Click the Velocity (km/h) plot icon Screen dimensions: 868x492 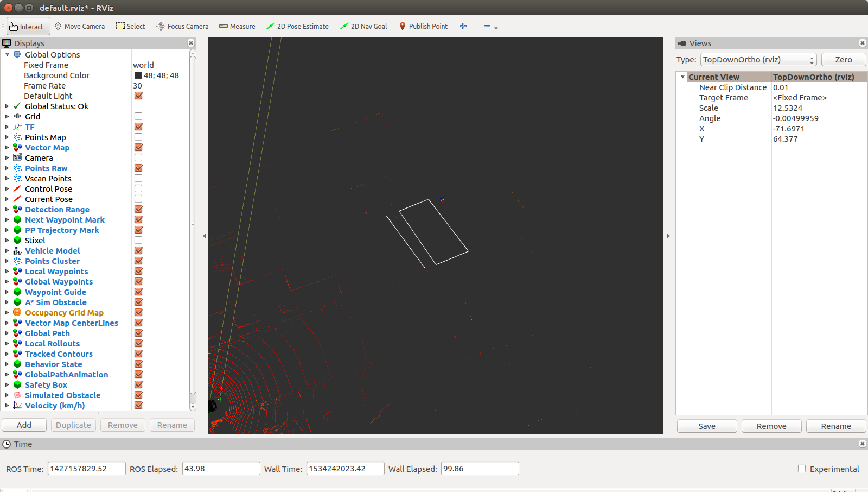(x=17, y=405)
